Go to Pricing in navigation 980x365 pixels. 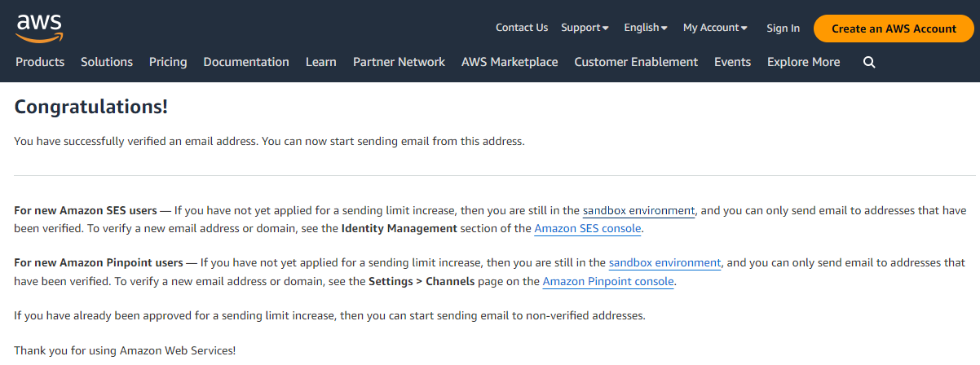click(x=168, y=62)
